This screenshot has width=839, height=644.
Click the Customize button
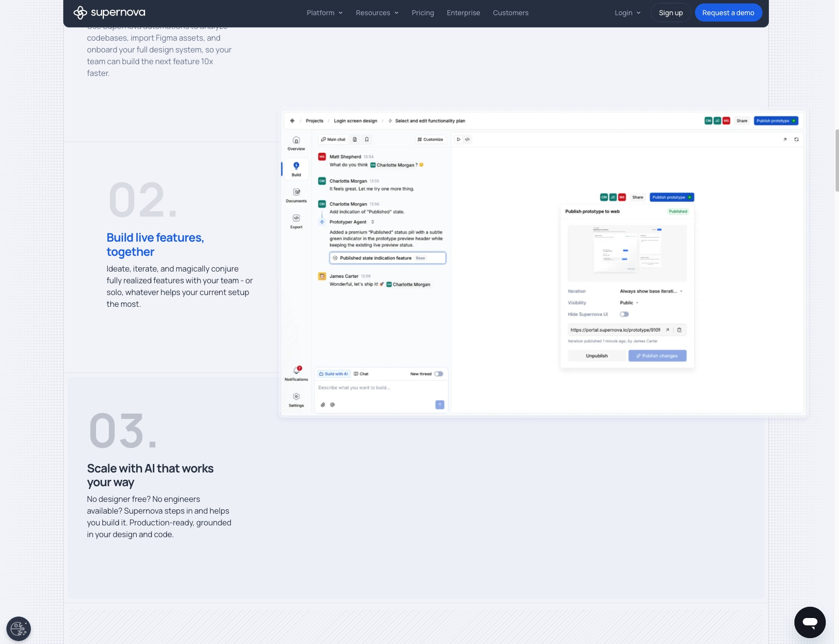pos(430,139)
